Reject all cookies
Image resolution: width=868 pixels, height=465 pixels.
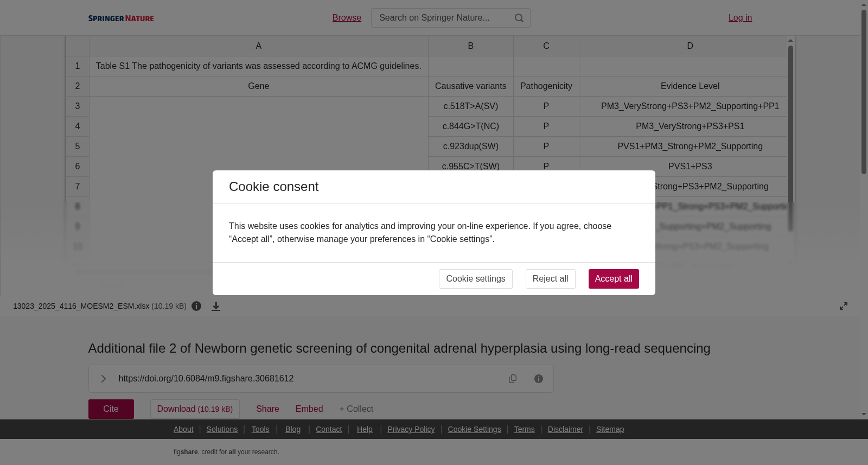click(x=550, y=279)
